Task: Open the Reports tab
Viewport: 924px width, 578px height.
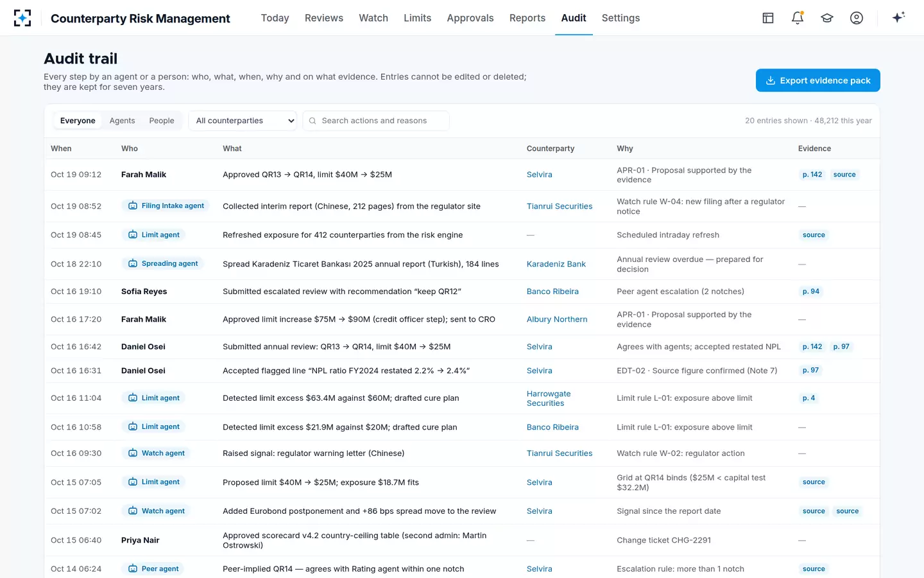Action: pos(527,18)
